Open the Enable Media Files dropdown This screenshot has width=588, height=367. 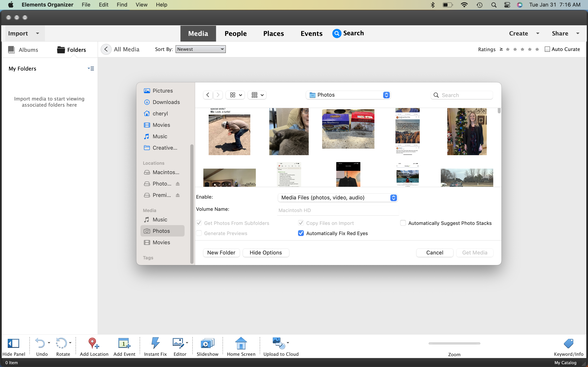click(337, 198)
